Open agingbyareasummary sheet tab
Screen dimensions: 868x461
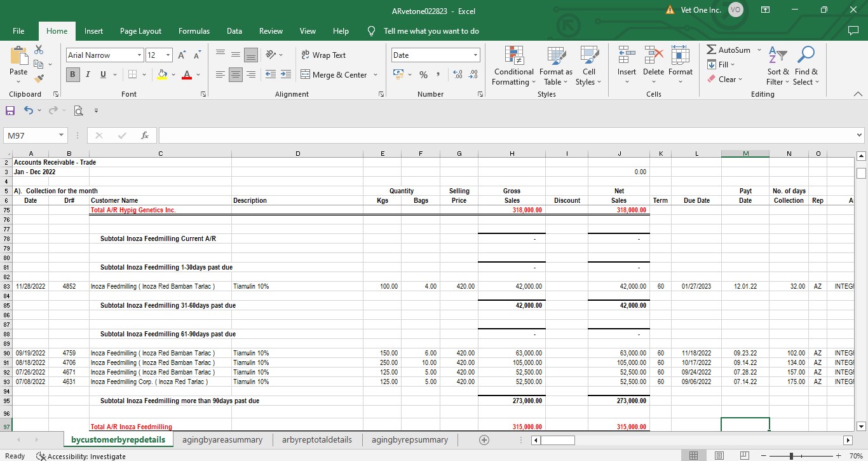222,440
